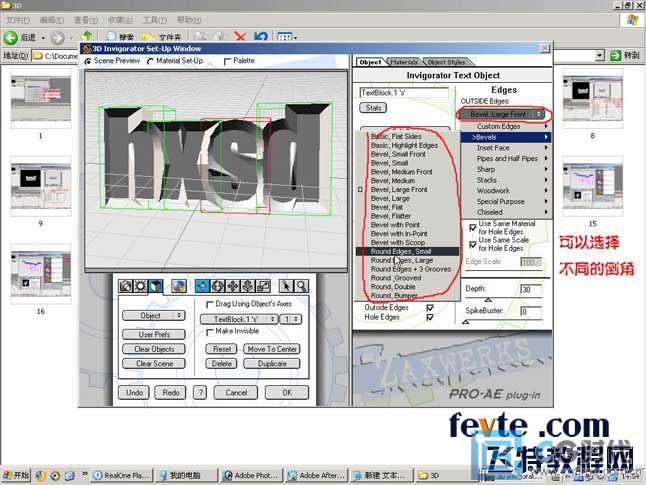Select the scale tool icon
Viewport: 646px width, 485px height.
coord(263,286)
